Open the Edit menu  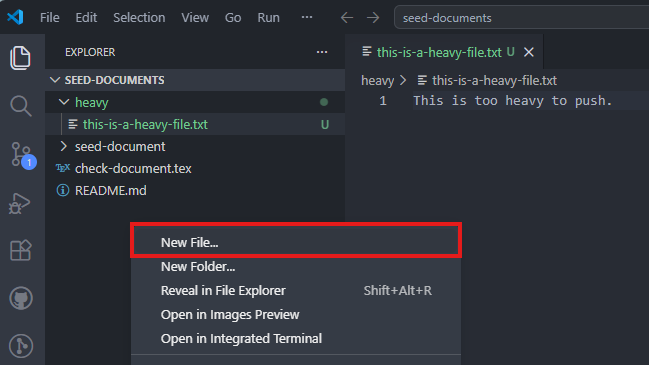(x=86, y=18)
